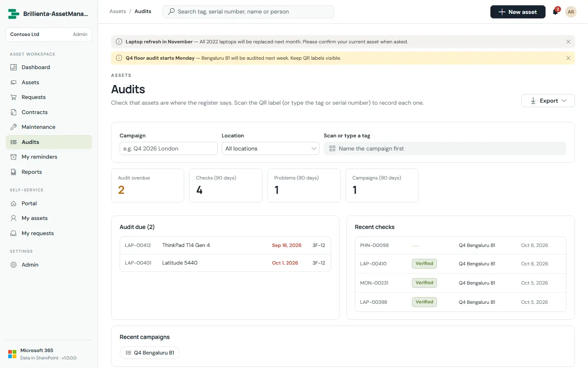Go to Audits in the sidebar

(49, 142)
